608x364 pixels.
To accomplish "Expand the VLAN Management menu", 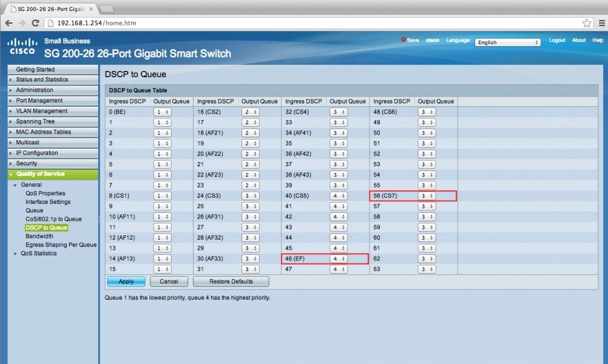I will coord(41,111).
